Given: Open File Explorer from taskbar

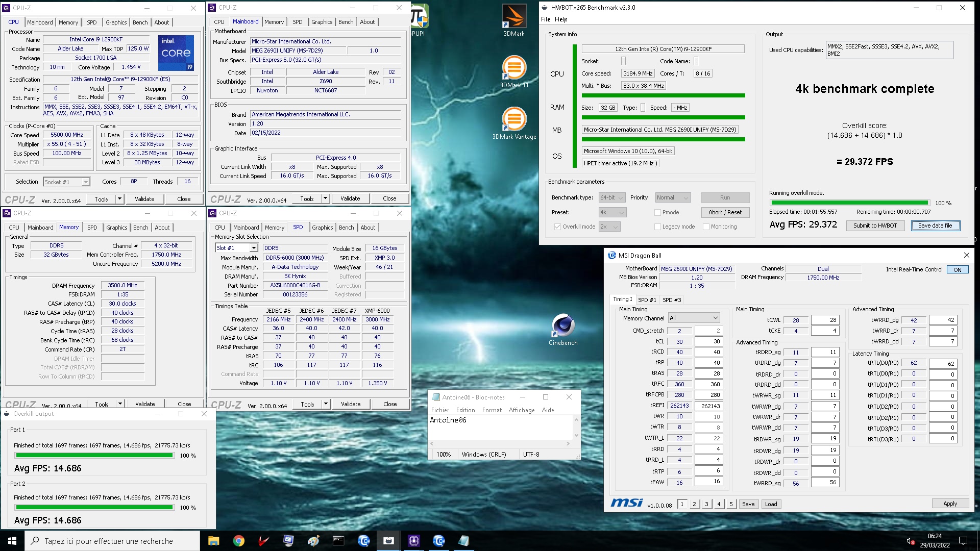Looking at the screenshot, I should (x=213, y=541).
